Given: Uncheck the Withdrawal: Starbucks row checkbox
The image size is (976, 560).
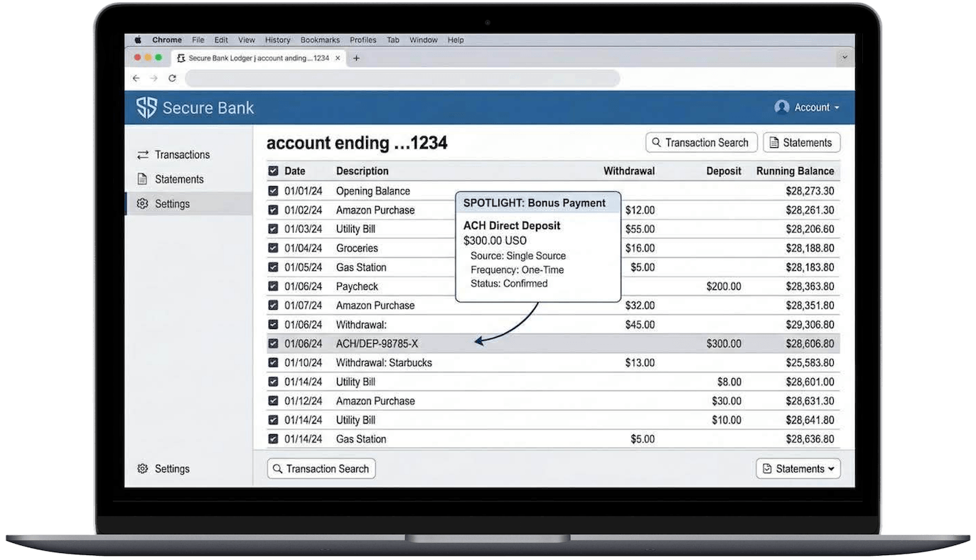Looking at the screenshot, I should (273, 363).
